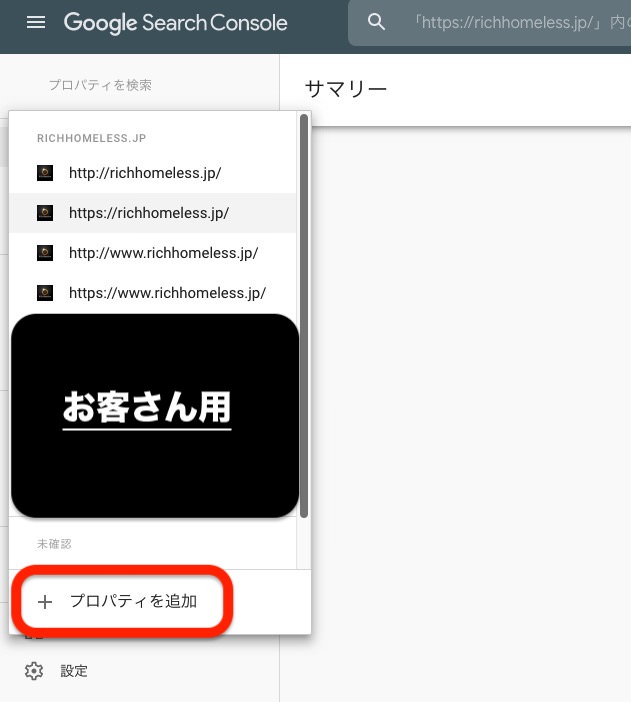631x702 pixels.
Task: Click the サマリー page heading
Action: 345,89
